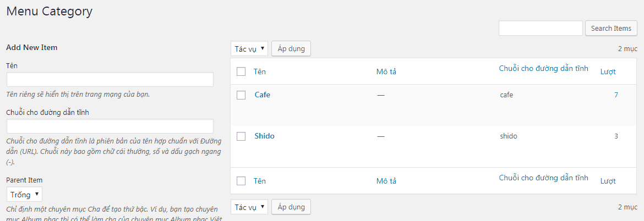Toggle the select-all checkbox in the table header
The image size is (644, 221).
pos(241,71)
